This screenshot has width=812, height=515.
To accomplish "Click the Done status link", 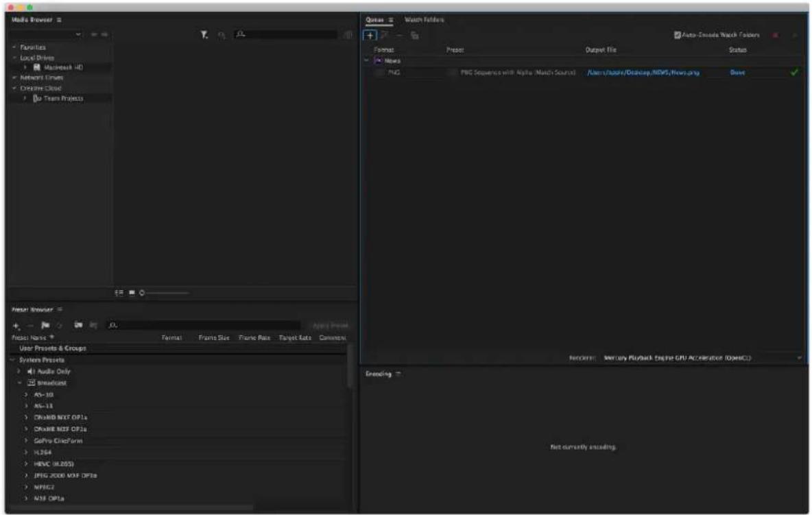I will (737, 73).
